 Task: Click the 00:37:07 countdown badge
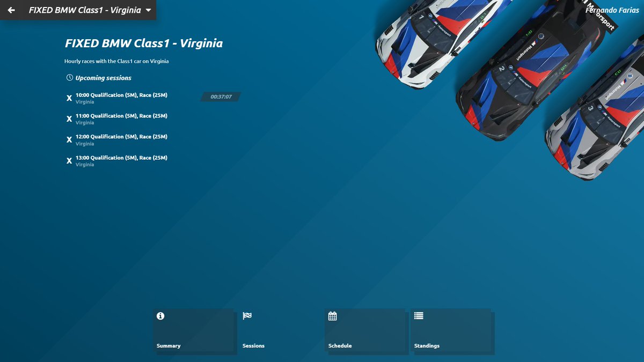coord(221,97)
